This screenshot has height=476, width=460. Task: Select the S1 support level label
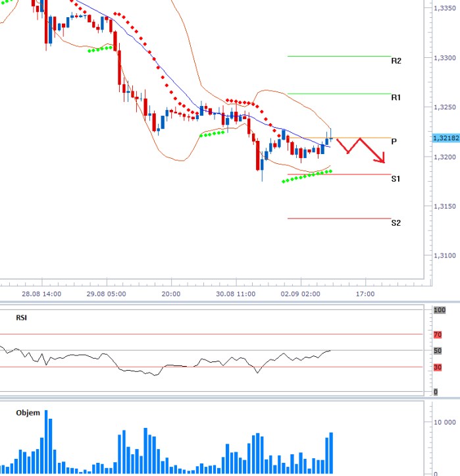(x=396, y=179)
